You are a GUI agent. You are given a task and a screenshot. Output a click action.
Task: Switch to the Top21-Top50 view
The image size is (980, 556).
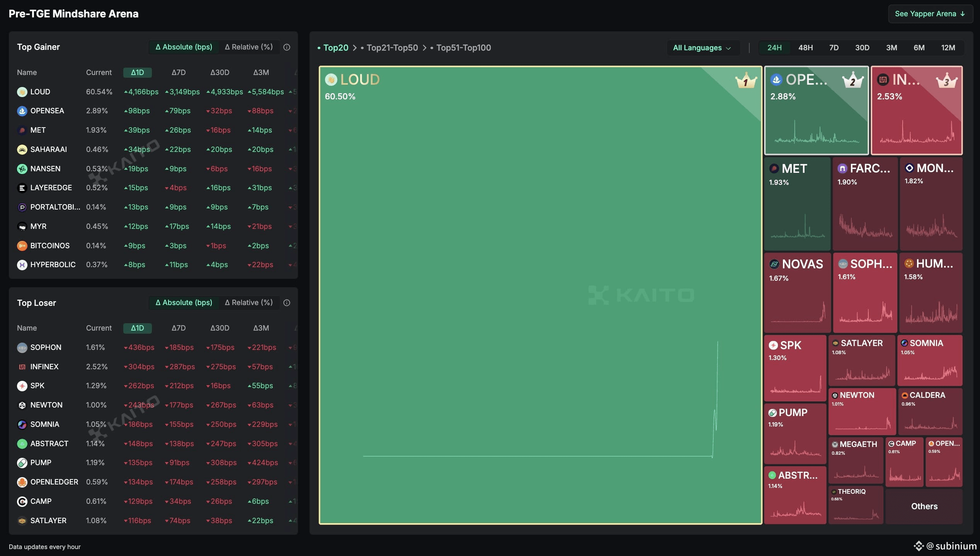click(x=392, y=48)
